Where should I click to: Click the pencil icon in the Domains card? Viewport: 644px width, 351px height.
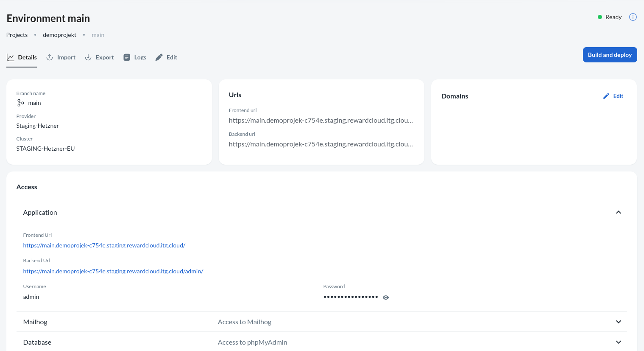(606, 96)
